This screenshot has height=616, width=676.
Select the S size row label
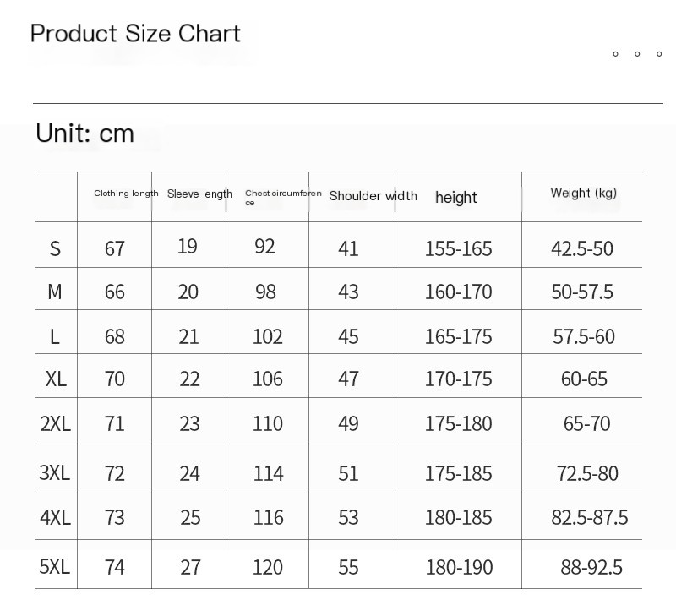tap(56, 248)
